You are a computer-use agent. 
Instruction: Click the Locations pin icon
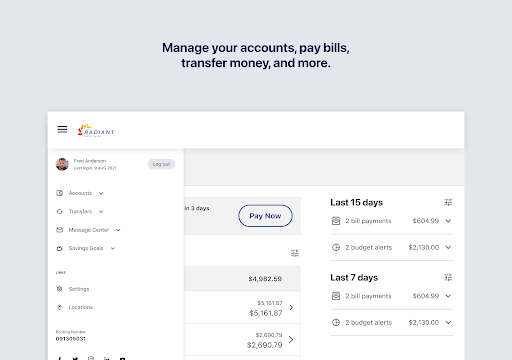pos(59,307)
